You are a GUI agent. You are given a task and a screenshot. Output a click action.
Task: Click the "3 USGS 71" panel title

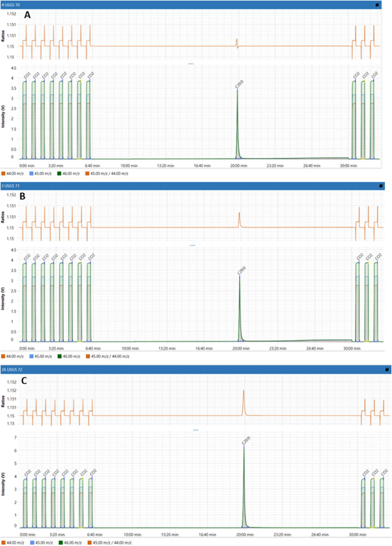(x=11, y=186)
